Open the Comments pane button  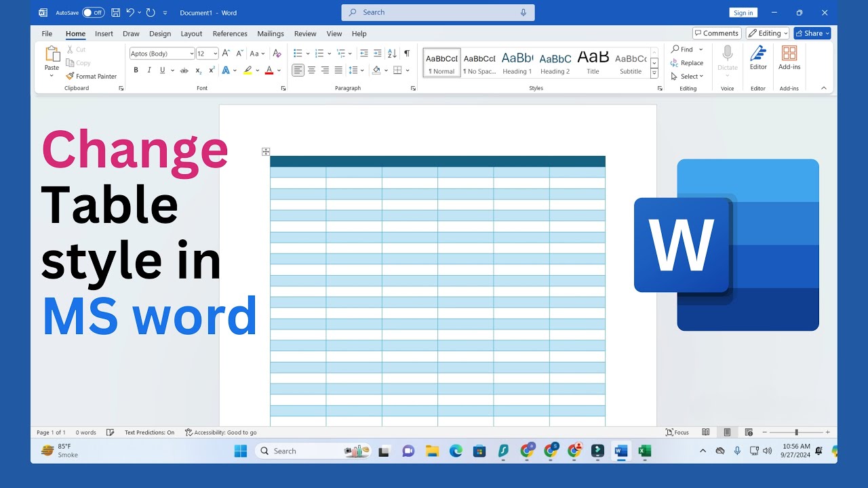click(717, 33)
